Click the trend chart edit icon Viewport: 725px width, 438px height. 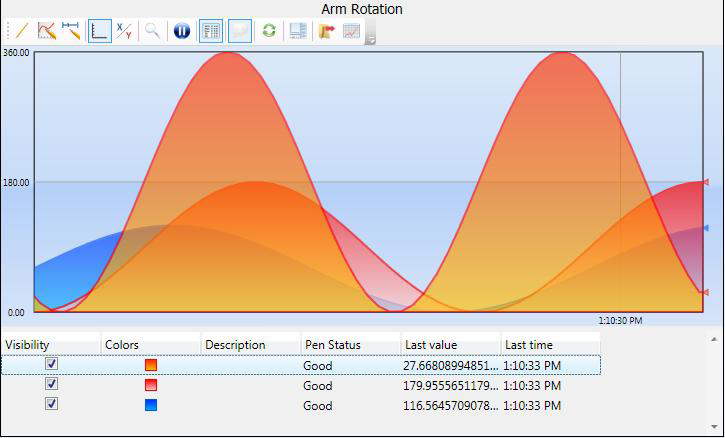pyautogui.click(x=46, y=31)
